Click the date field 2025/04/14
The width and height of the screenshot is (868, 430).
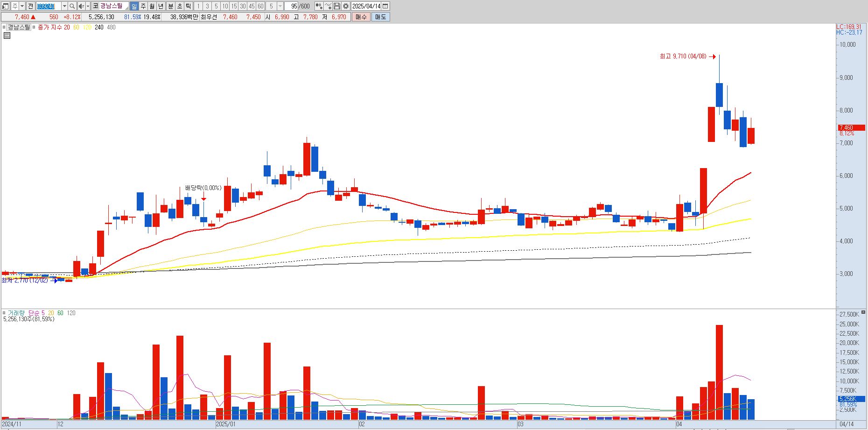(366, 6)
